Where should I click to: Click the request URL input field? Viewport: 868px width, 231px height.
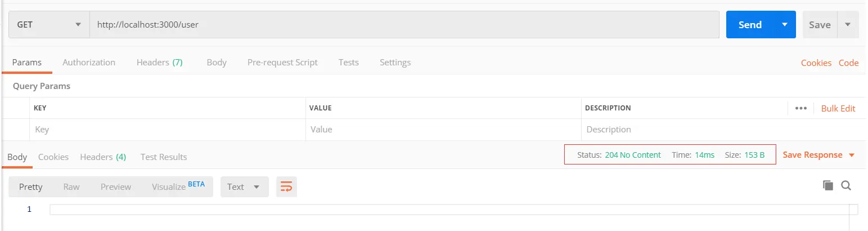pyautogui.click(x=404, y=25)
